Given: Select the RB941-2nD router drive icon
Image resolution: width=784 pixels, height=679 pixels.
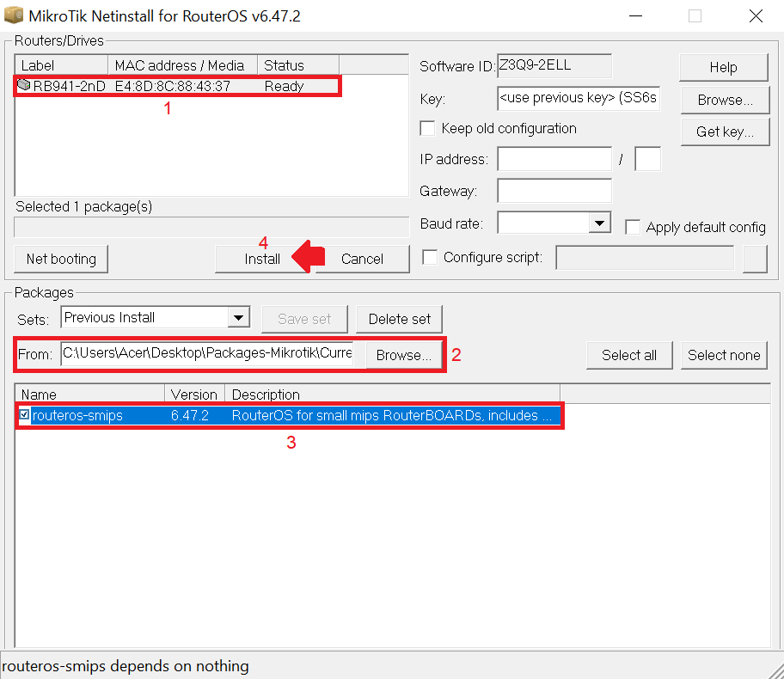Looking at the screenshot, I should (x=23, y=84).
